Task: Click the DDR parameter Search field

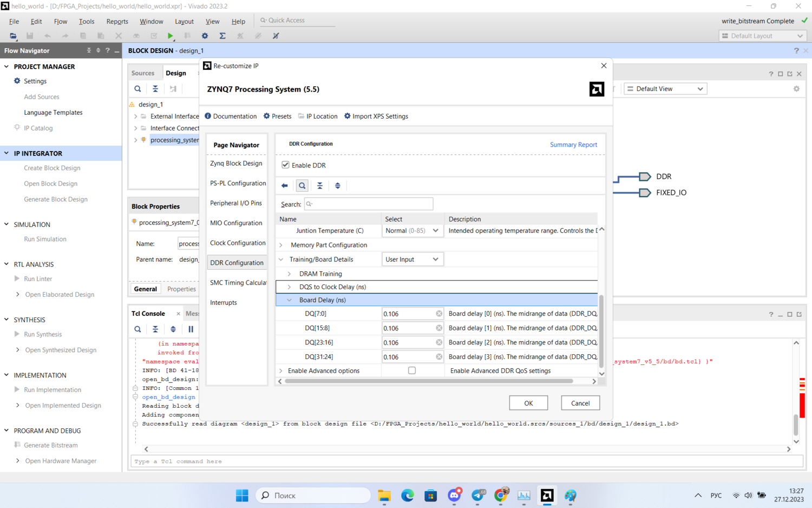Action: click(369, 204)
